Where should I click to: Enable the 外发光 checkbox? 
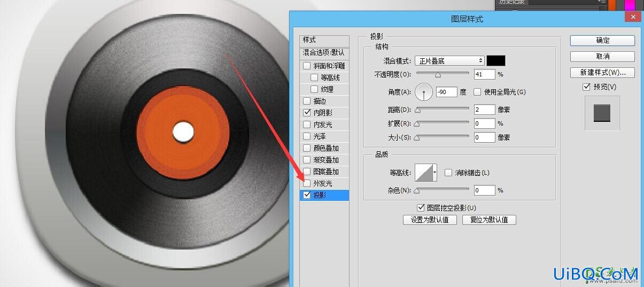pyautogui.click(x=307, y=183)
